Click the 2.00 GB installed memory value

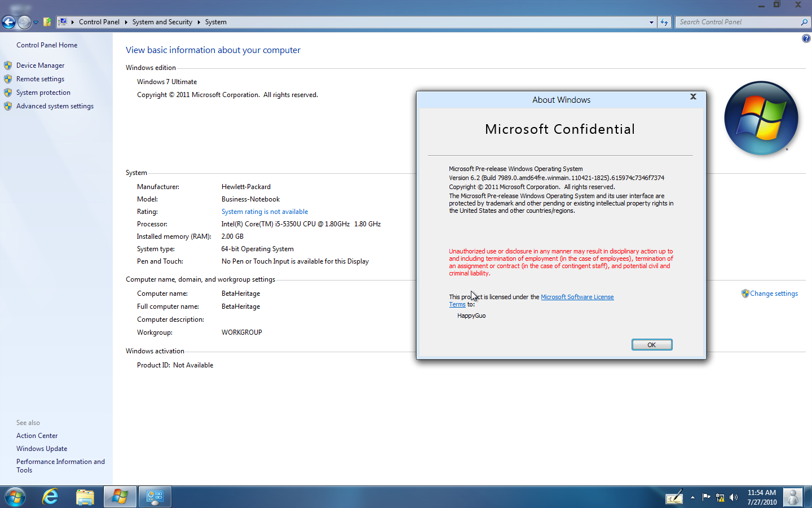[x=232, y=237]
